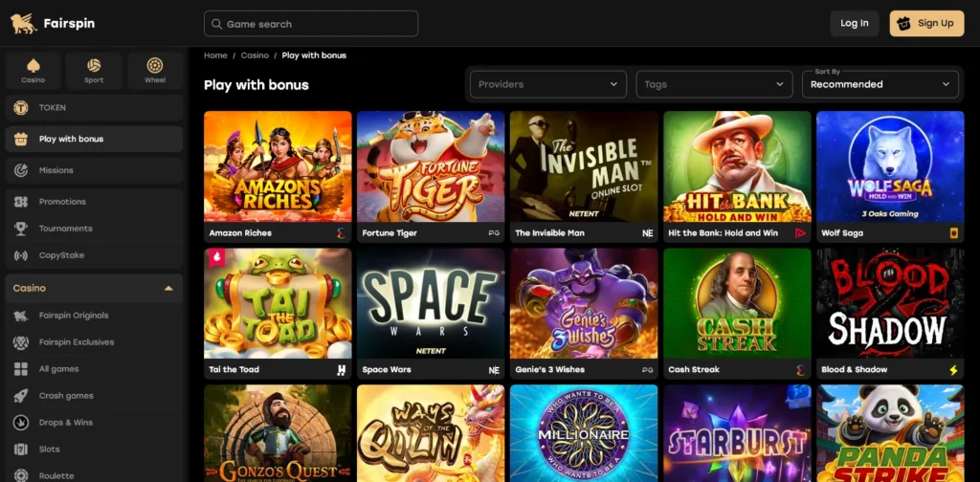This screenshot has height=482, width=980.
Task: Open the Cash Streak game thumbnail
Action: (x=737, y=303)
